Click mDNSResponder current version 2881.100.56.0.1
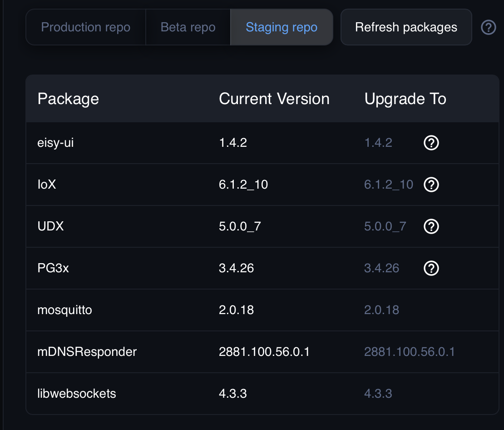 coord(264,352)
